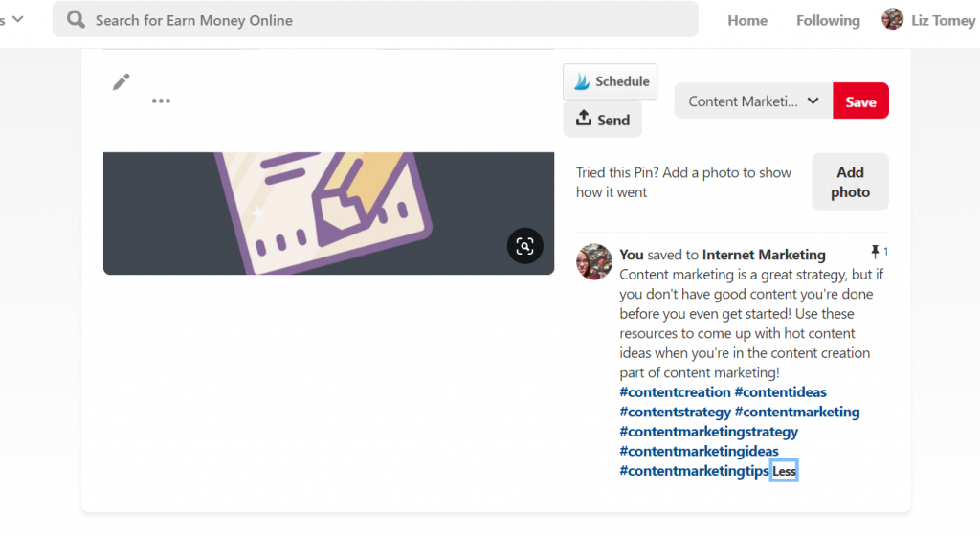Expand the chevron dropdown left of search
Viewport: 980px width, 536px height.
pos(18,19)
